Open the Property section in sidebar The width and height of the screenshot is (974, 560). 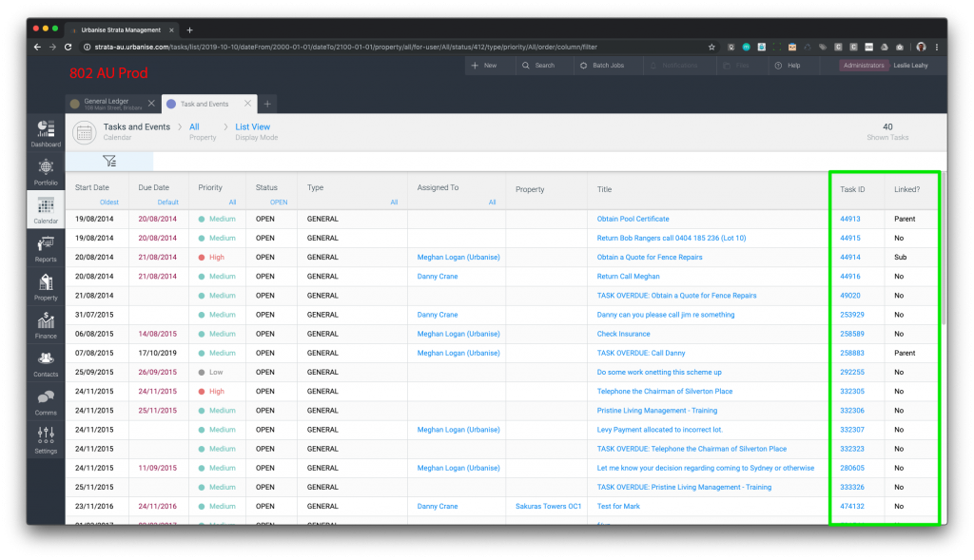click(x=46, y=286)
